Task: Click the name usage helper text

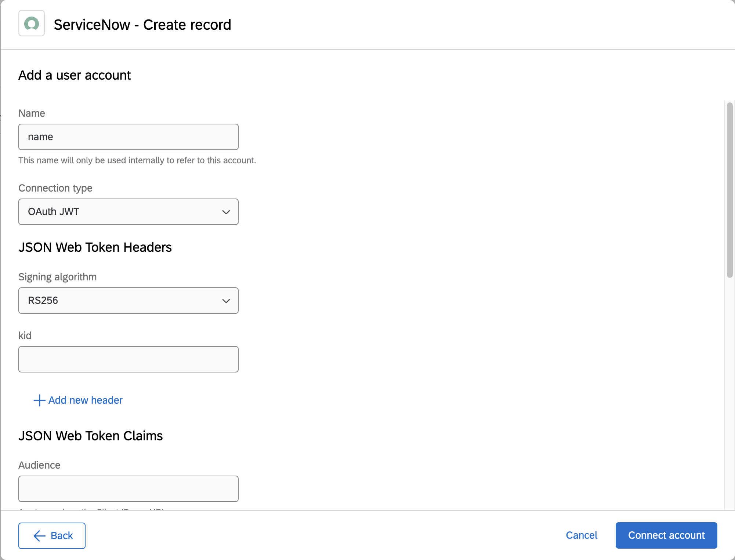Action: pyautogui.click(x=137, y=160)
